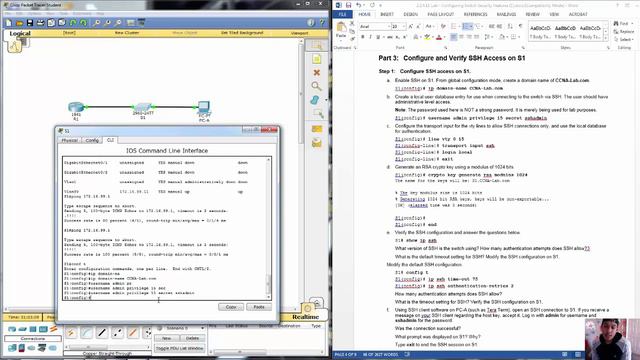Toggle bold formatting in Word
The image size is (640, 360).
coord(362,37)
